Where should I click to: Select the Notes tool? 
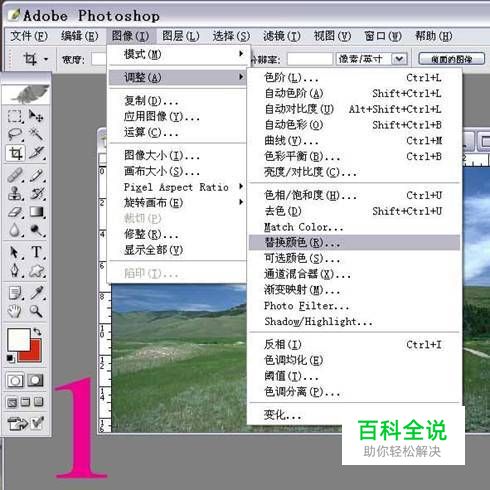tap(15, 293)
